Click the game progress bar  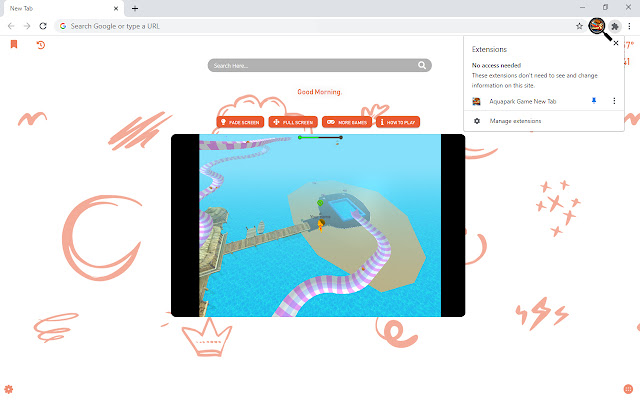pyautogui.click(x=320, y=138)
